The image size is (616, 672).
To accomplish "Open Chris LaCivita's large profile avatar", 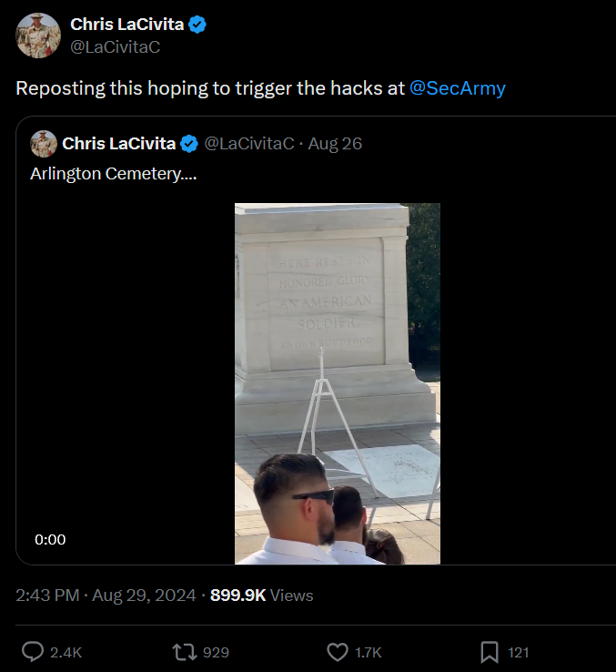I will click(x=38, y=36).
